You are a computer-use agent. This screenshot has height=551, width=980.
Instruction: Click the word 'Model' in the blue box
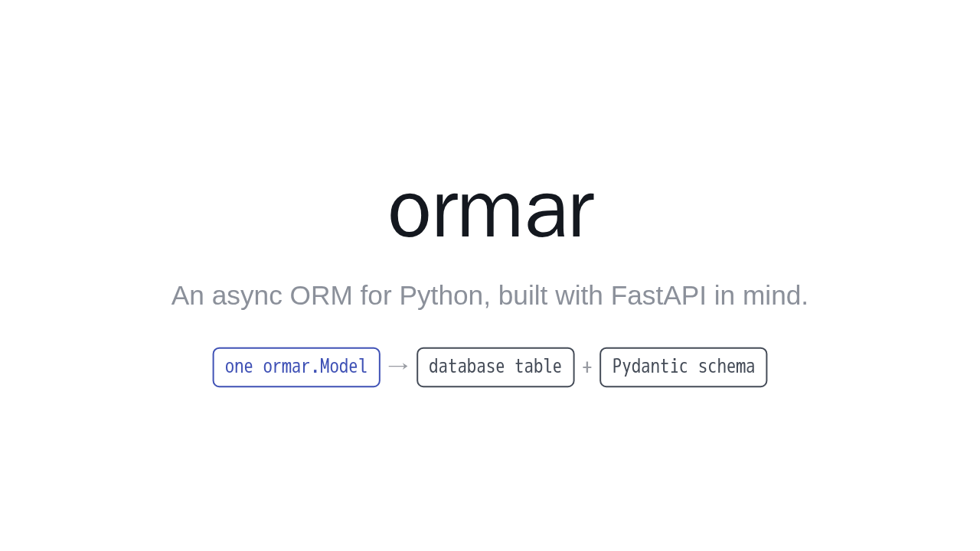tap(344, 367)
